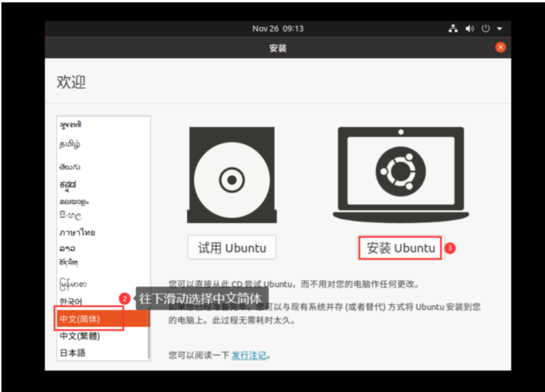Screen dimensions: 545x392
Task: Click the 安装 Ubuntu button
Action: coord(400,248)
